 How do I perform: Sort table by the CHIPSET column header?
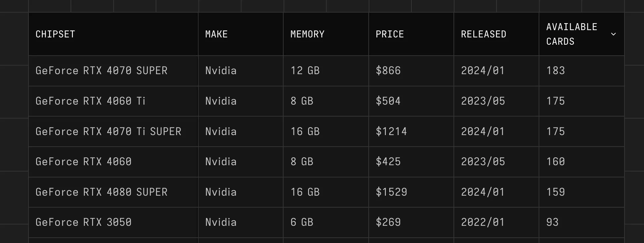click(55, 34)
